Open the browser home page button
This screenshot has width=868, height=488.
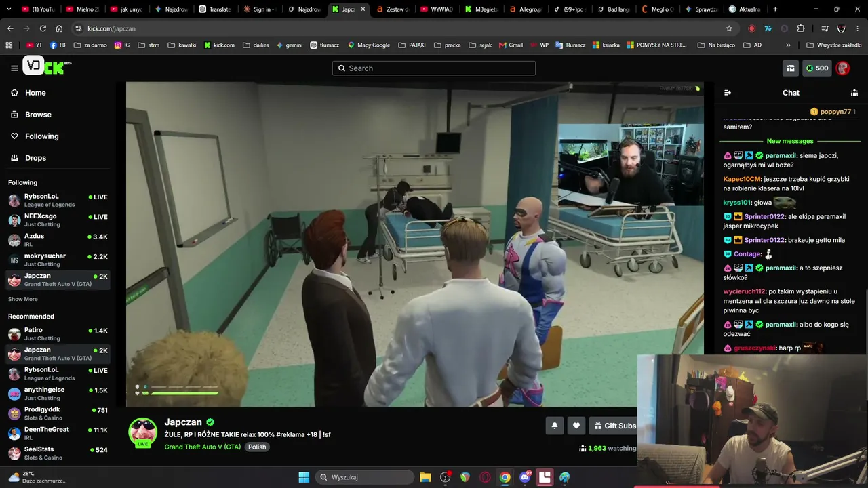click(59, 28)
